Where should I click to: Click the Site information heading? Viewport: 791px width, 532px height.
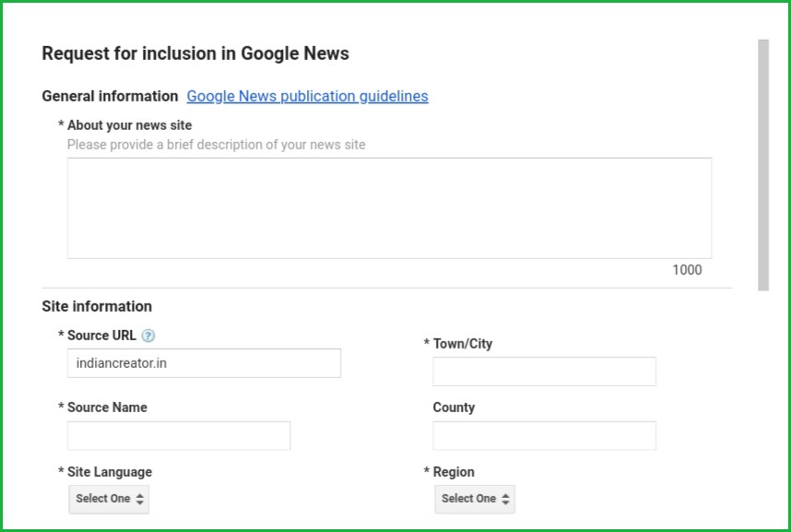pyautogui.click(x=97, y=306)
